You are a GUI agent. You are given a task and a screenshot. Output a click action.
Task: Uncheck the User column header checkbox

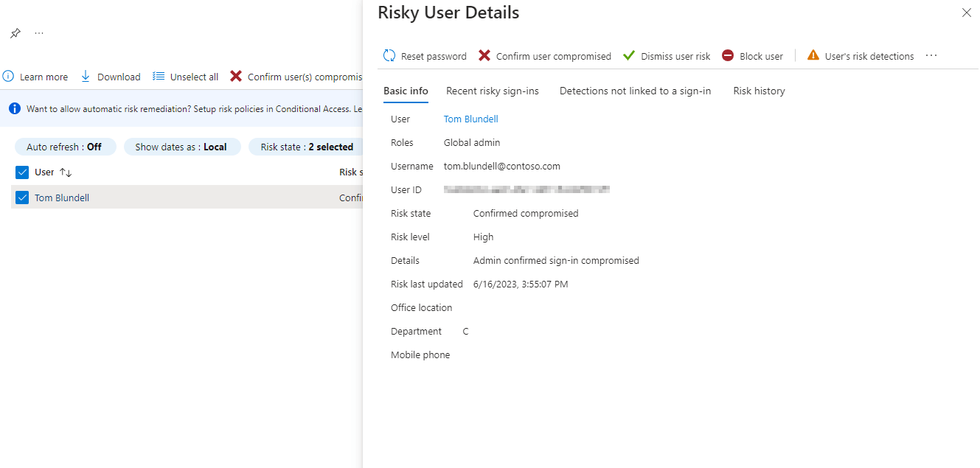[22, 172]
